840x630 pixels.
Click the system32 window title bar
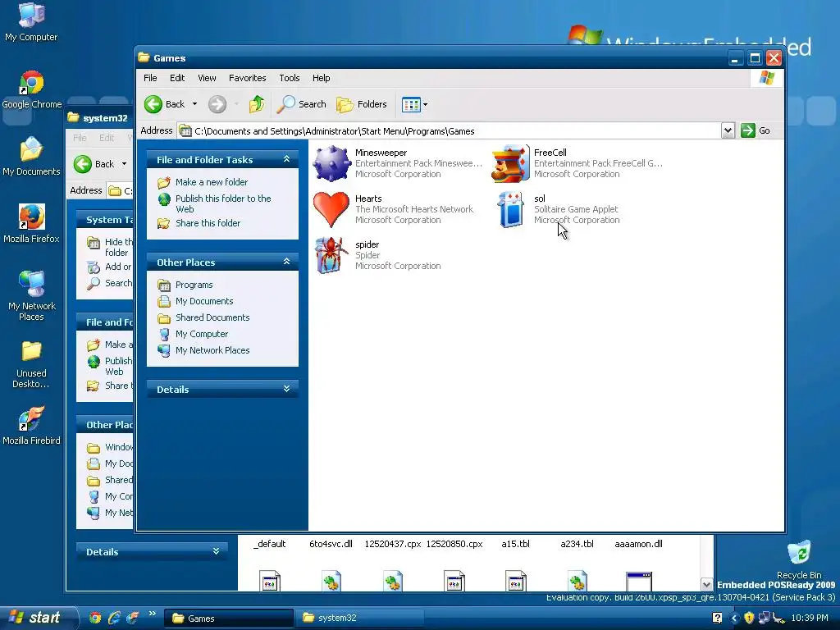click(99, 118)
